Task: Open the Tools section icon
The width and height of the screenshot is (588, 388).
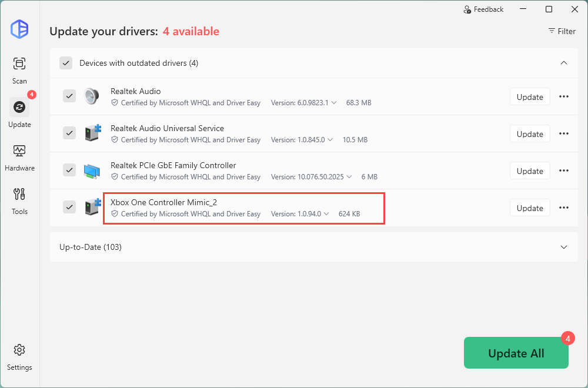Action: tap(19, 195)
